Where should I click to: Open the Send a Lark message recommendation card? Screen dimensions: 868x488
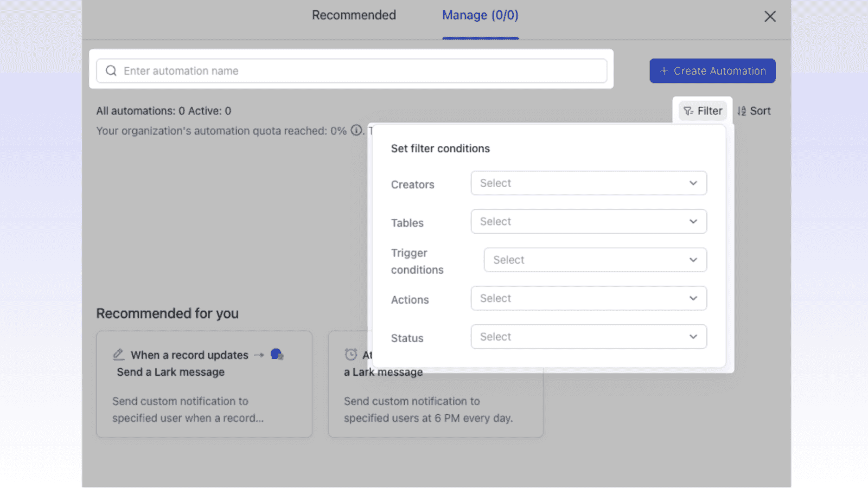coord(203,385)
